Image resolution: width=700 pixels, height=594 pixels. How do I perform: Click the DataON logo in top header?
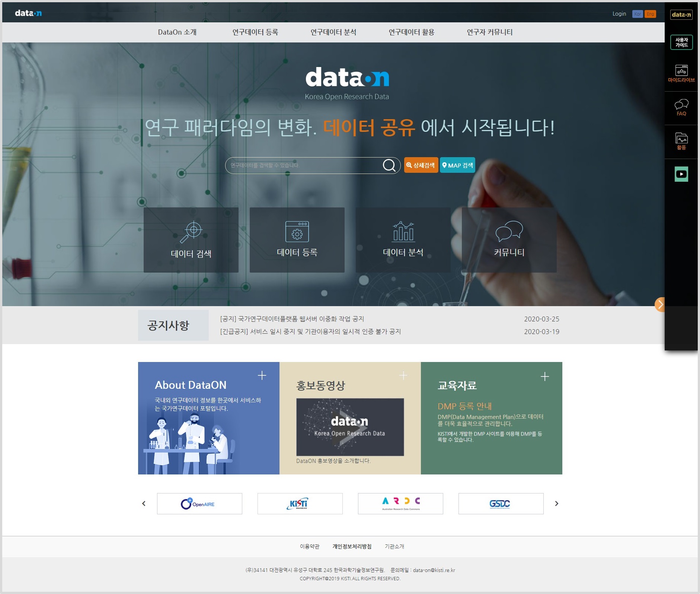pyautogui.click(x=28, y=13)
